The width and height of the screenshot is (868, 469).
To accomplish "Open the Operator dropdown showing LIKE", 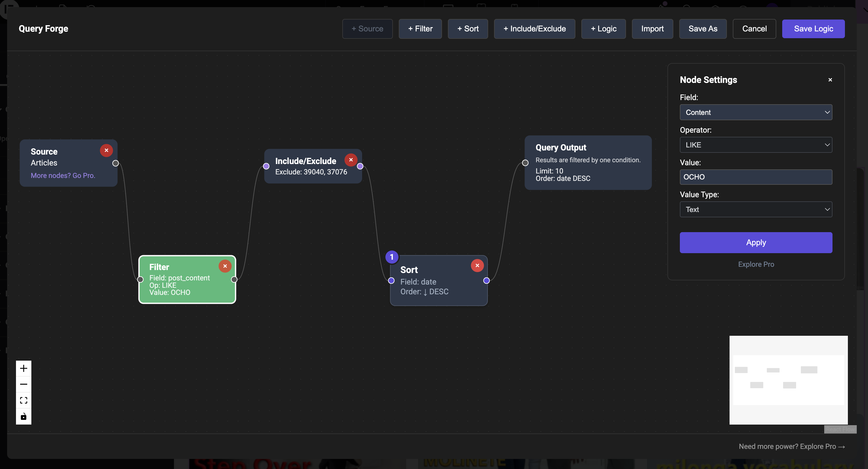I will coord(756,145).
